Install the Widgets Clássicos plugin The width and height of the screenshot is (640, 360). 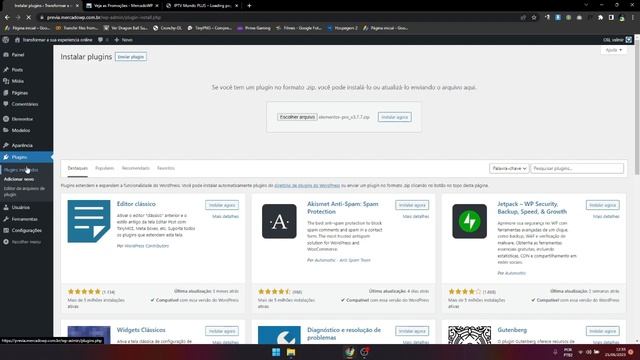pyautogui.click(x=222, y=331)
